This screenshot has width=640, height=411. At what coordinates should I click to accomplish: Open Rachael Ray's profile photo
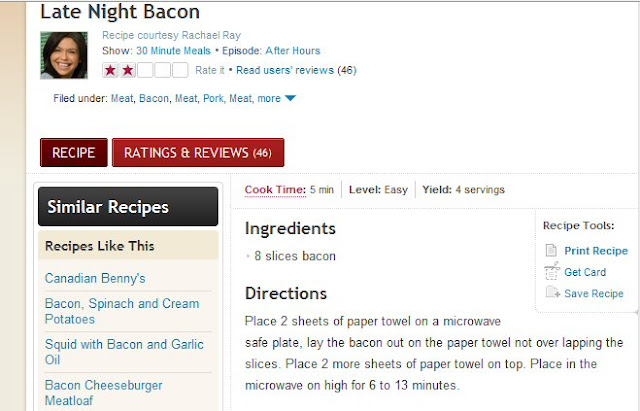pos(63,55)
